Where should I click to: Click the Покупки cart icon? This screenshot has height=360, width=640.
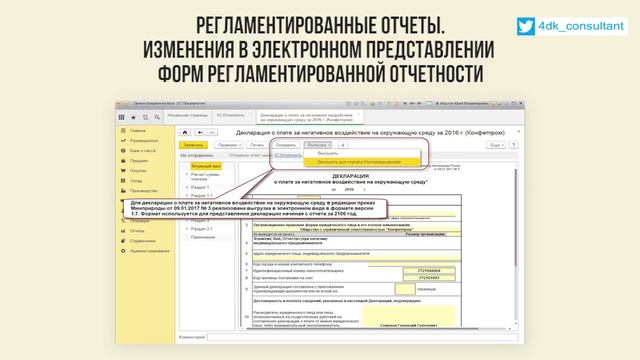(x=123, y=171)
